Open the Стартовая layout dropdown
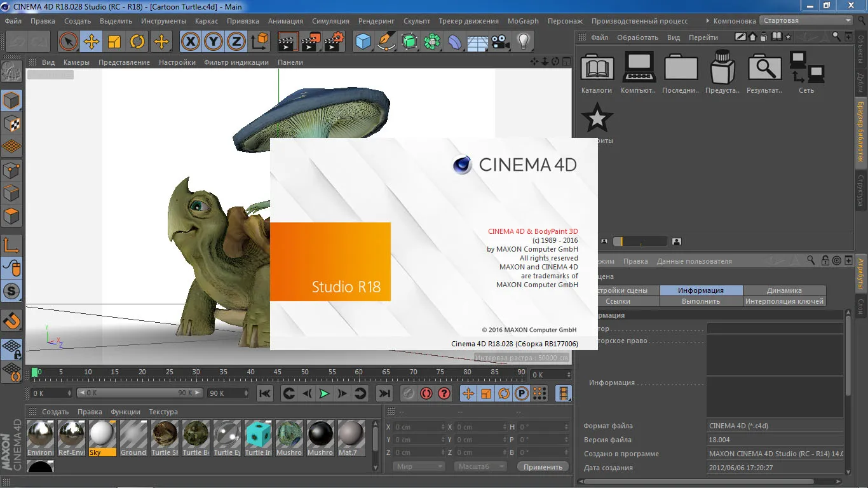Image resolution: width=868 pixels, height=488 pixels. [806, 20]
